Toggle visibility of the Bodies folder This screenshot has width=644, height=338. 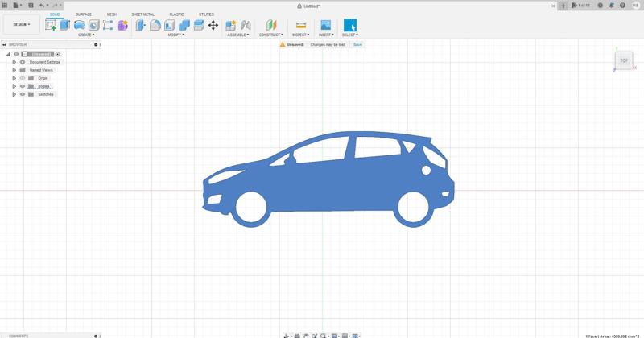click(x=23, y=86)
